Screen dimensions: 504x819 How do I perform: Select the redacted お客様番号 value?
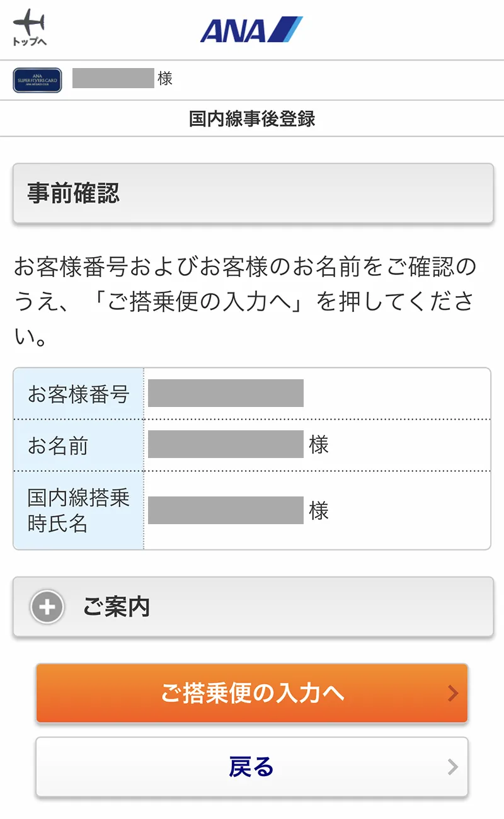[x=226, y=394]
